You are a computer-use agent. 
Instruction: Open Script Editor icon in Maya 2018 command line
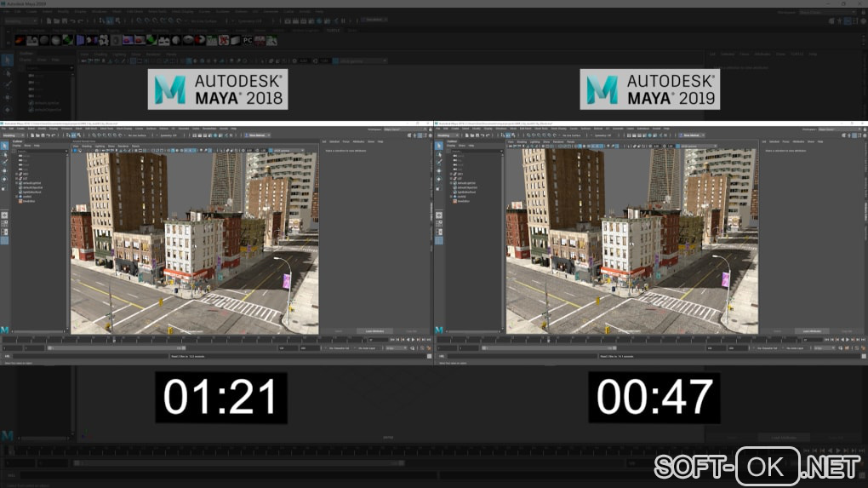tap(430, 356)
